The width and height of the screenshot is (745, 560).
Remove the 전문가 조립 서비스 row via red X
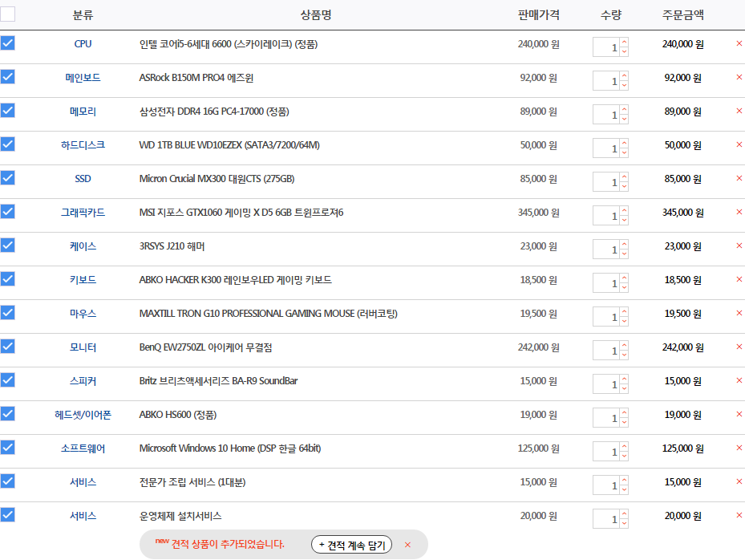coord(739,481)
